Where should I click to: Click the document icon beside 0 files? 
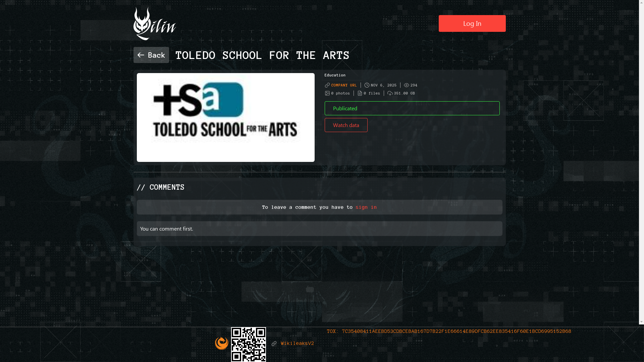pyautogui.click(x=360, y=93)
